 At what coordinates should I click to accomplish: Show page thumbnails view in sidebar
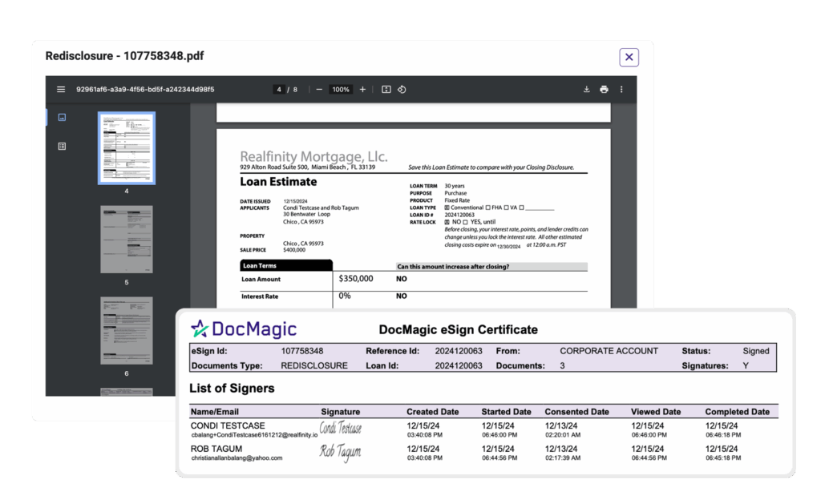point(62,117)
